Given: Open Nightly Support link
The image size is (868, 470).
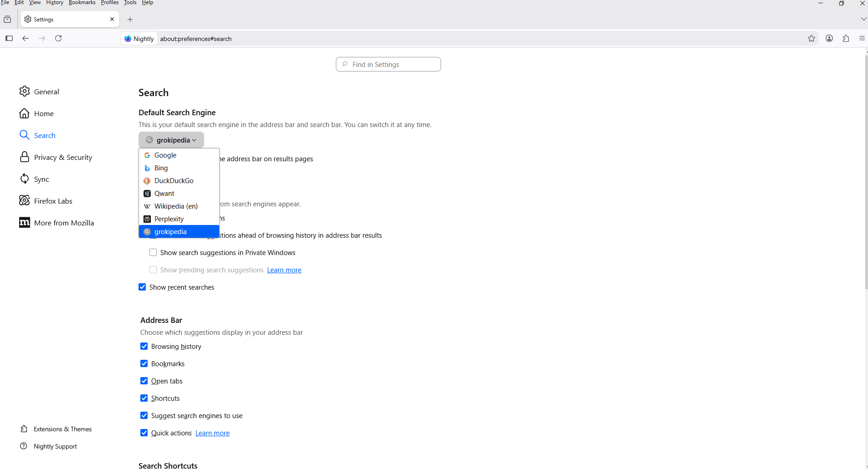Looking at the screenshot, I should 49,446.
